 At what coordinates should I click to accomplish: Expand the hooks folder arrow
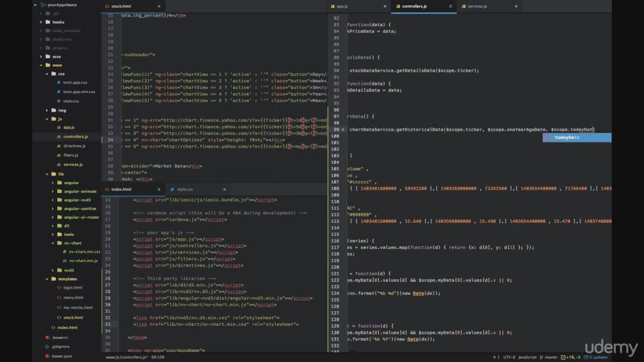pos(41,22)
